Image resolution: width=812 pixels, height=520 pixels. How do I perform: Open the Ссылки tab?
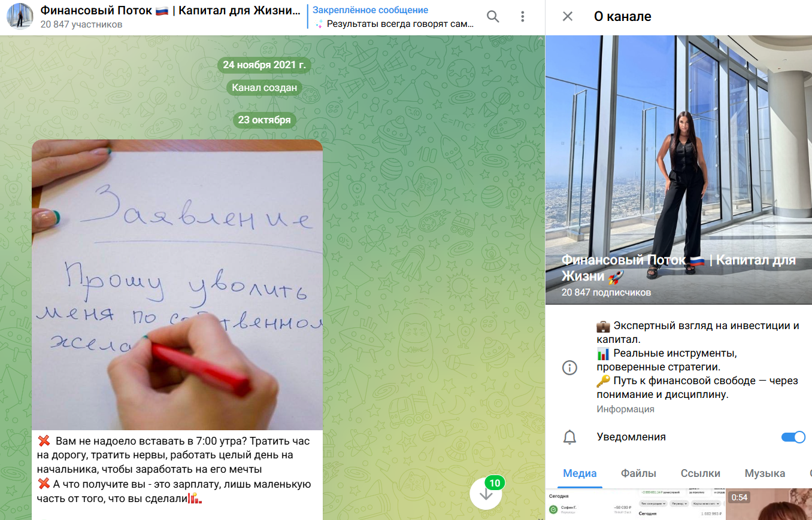(701, 473)
